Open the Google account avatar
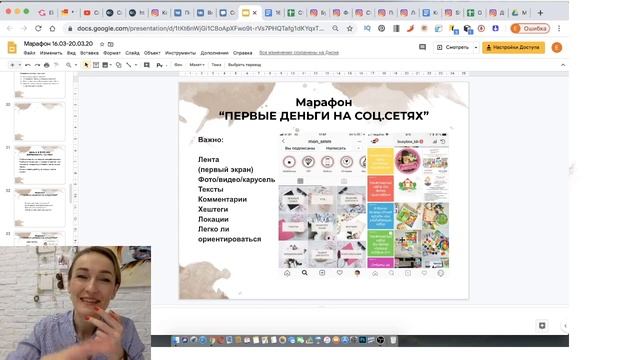The image size is (640, 360). click(557, 47)
